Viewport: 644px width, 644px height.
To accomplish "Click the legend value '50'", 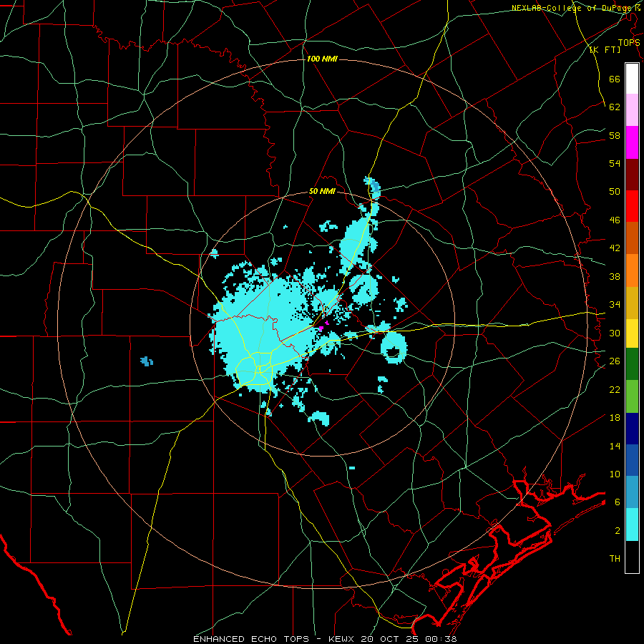I will coord(615,191).
